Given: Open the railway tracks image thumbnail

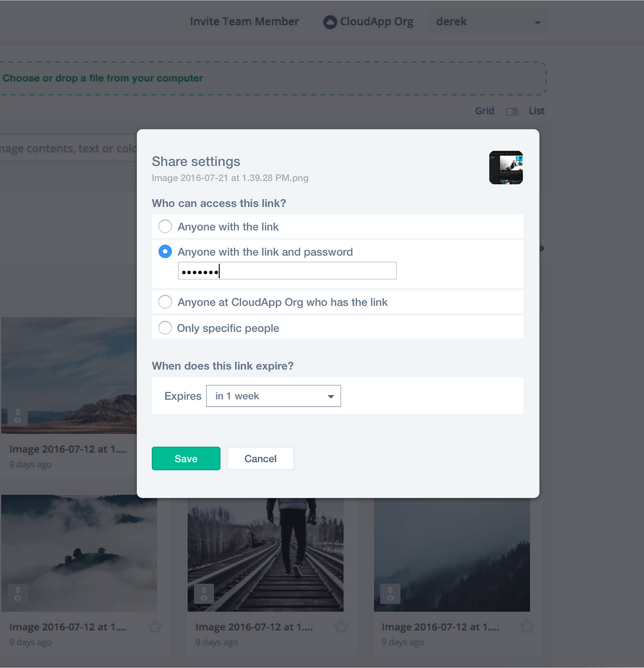Looking at the screenshot, I should (265, 555).
